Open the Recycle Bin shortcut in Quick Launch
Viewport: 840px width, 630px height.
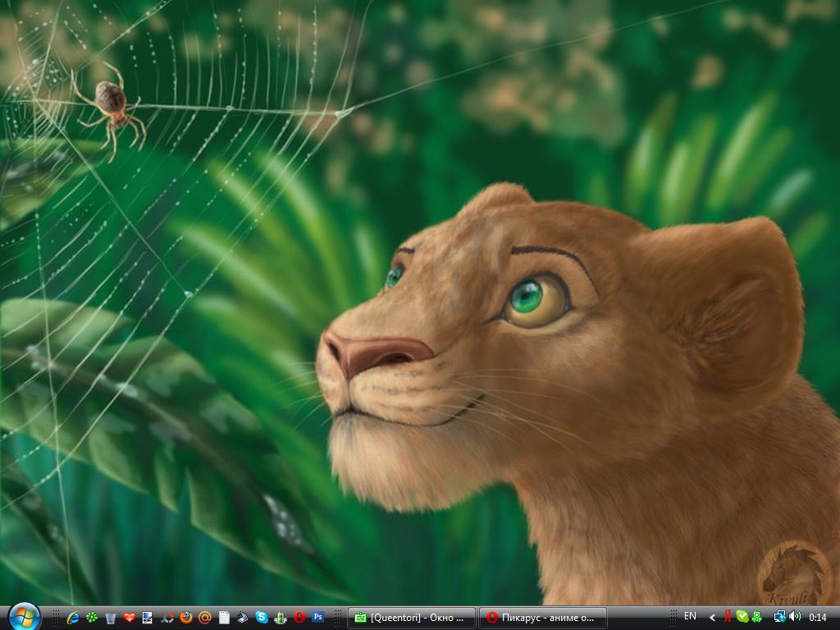tap(111, 618)
